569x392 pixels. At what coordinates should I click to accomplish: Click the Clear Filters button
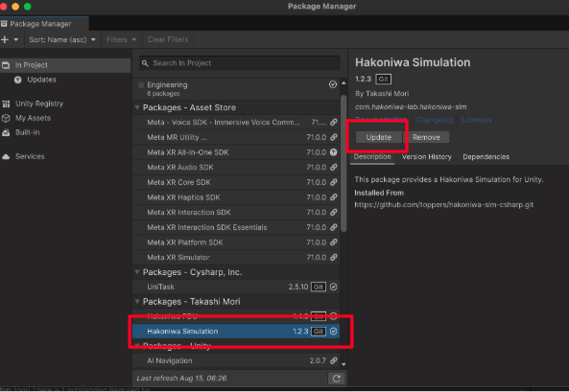pyautogui.click(x=168, y=39)
